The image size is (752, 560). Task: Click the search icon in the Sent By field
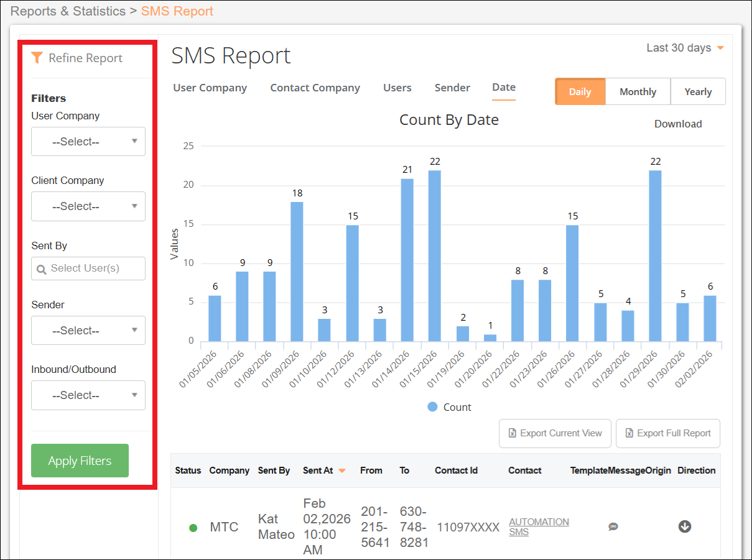pyautogui.click(x=42, y=269)
